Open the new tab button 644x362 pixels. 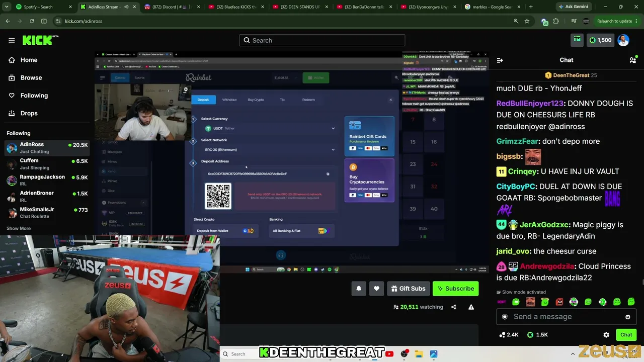pos(531,7)
